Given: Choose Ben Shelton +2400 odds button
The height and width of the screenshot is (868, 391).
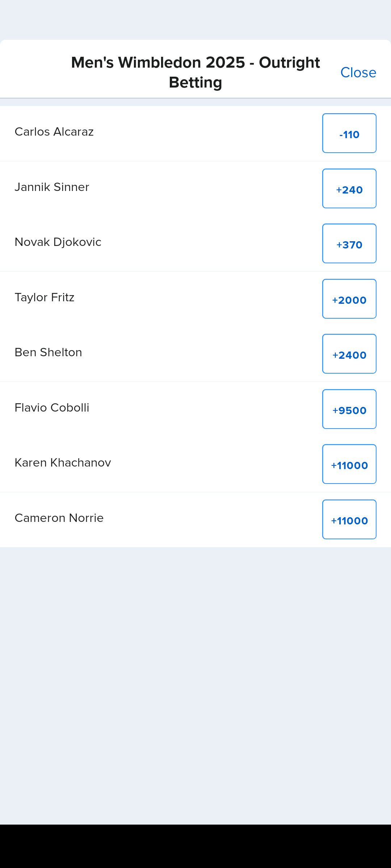Looking at the screenshot, I should [349, 354].
